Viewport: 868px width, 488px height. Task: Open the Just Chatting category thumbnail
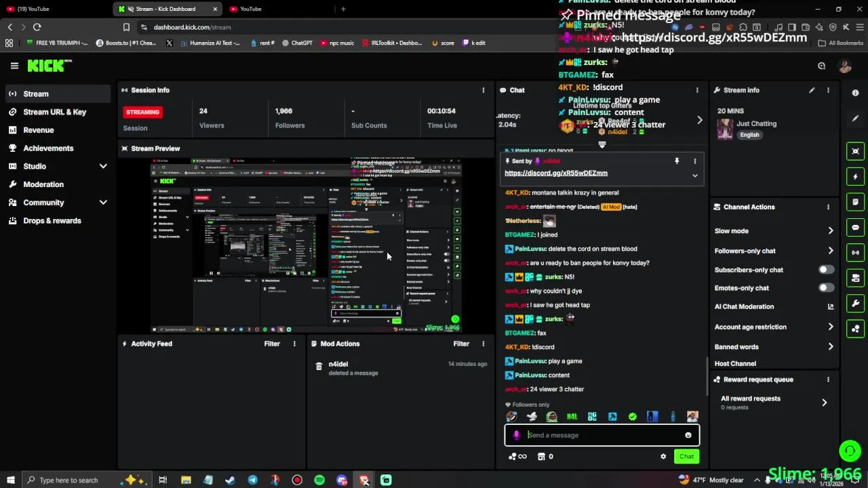tap(725, 129)
